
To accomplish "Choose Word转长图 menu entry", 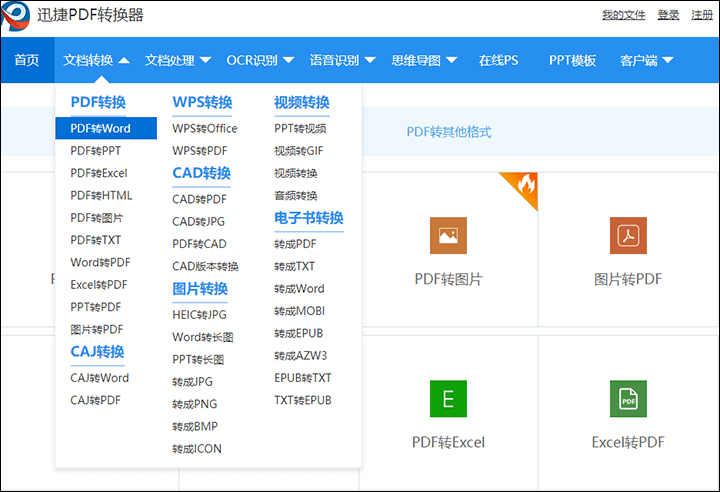I will [x=202, y=337].
